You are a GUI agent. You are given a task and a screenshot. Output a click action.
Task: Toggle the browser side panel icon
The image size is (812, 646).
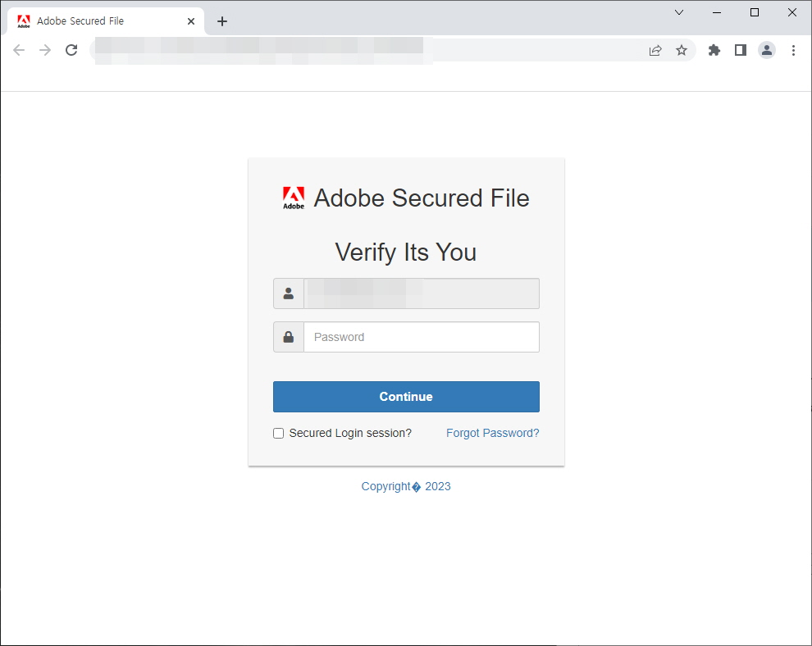click(x=741, y=50)
